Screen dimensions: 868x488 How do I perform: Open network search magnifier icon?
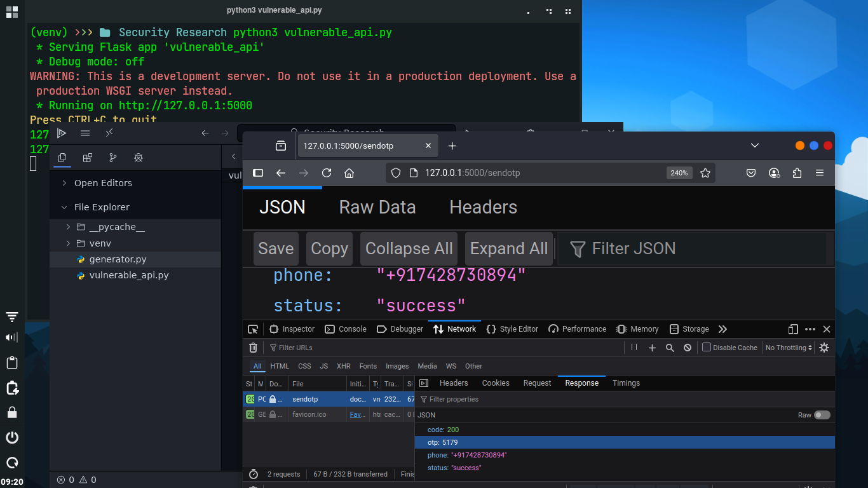[x=670, y=348]
